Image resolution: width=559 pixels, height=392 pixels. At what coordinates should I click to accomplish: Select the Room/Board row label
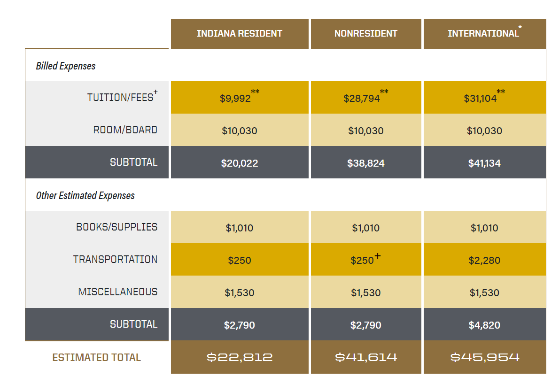(125, 130)
